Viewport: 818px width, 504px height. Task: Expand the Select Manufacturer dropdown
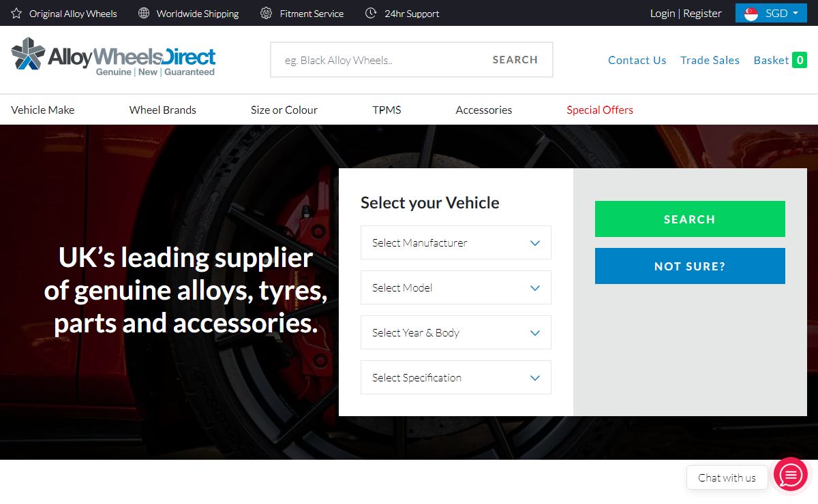click(455, 243)
